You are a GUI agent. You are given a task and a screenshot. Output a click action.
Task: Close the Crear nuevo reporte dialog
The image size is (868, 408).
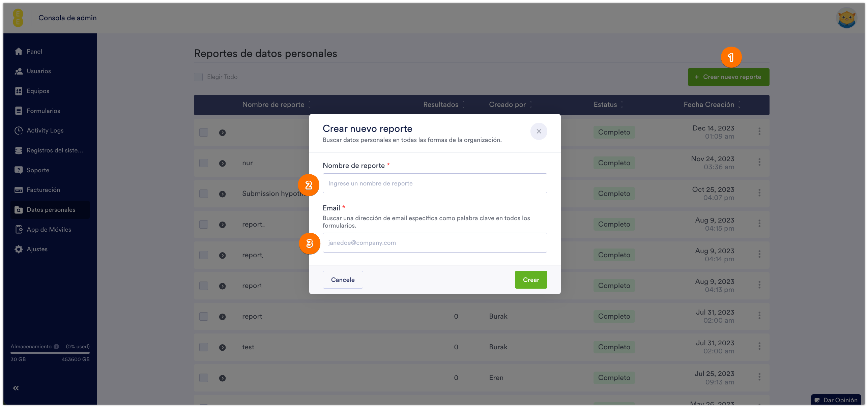539,131
